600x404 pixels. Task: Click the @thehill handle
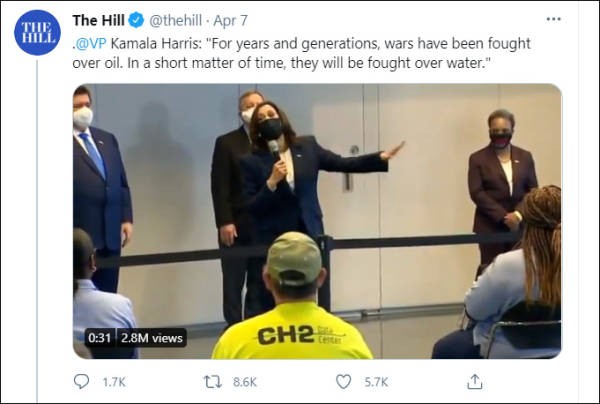tap(178, 20)
